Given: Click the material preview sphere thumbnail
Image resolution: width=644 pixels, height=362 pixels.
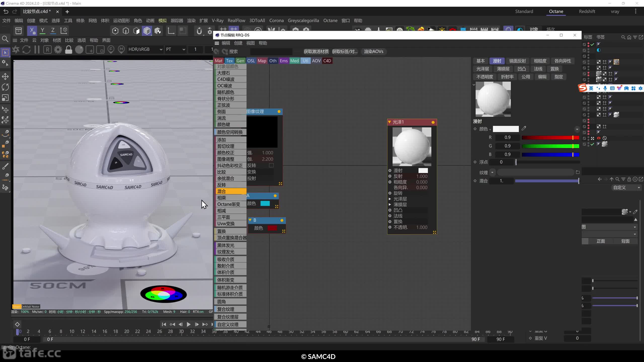Looking at the screenshot, I should [x=493, y=99].
